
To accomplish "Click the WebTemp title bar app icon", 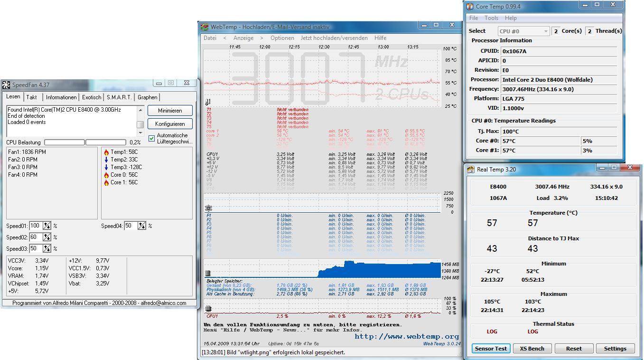I will click(205, 27).
